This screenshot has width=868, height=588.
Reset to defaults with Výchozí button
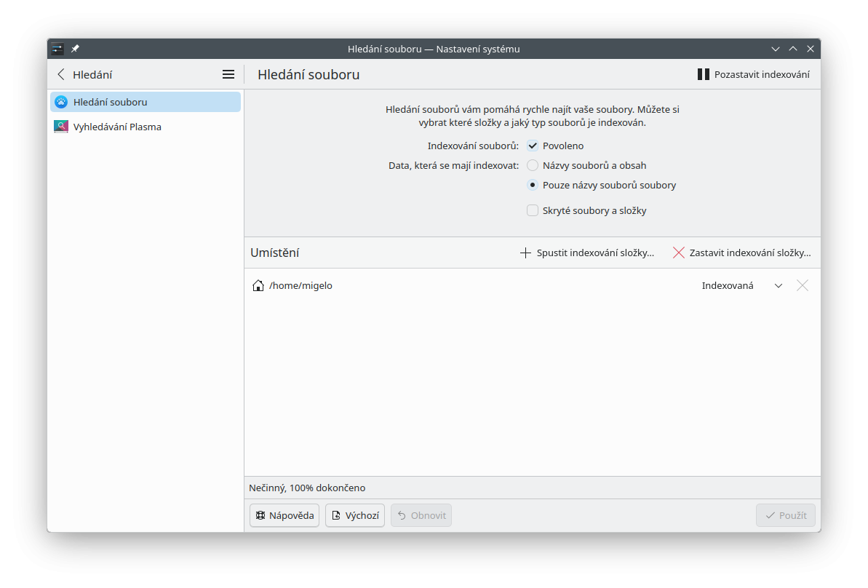pyautogui.click(x=355, y=515)
